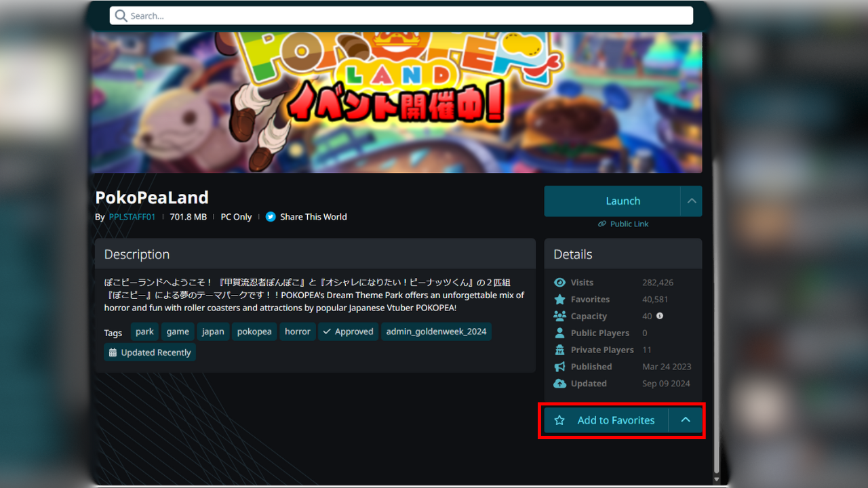
Task: Click the Favorites star icon in Details
Action: point(559,300)
